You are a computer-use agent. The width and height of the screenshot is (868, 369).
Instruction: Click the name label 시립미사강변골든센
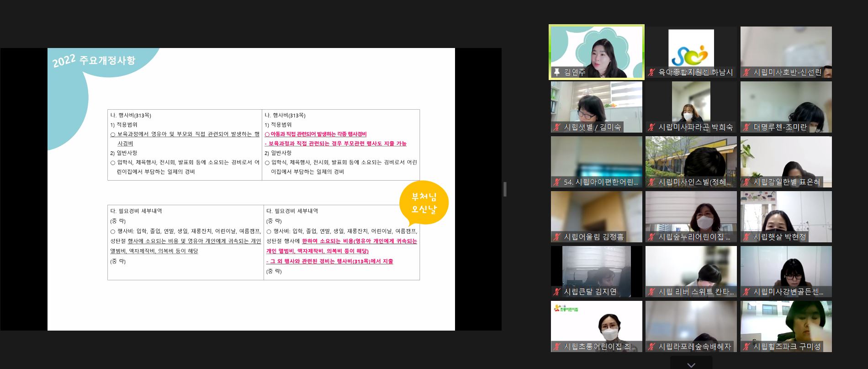coord(789,292)
